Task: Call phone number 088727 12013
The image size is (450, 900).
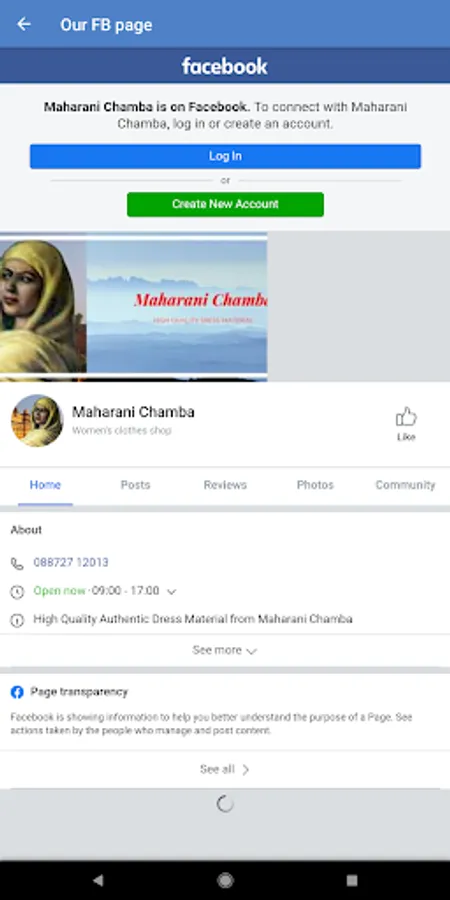Action: tap(71, 562)
